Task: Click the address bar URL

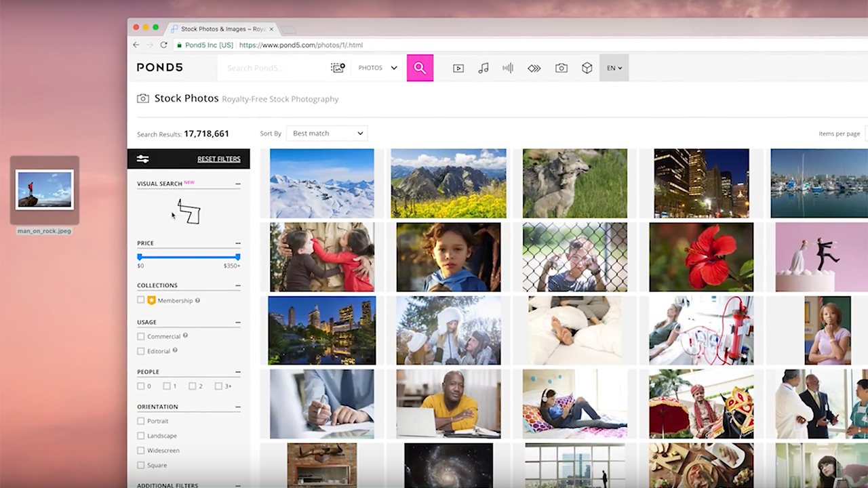Action: coord(301,45)
